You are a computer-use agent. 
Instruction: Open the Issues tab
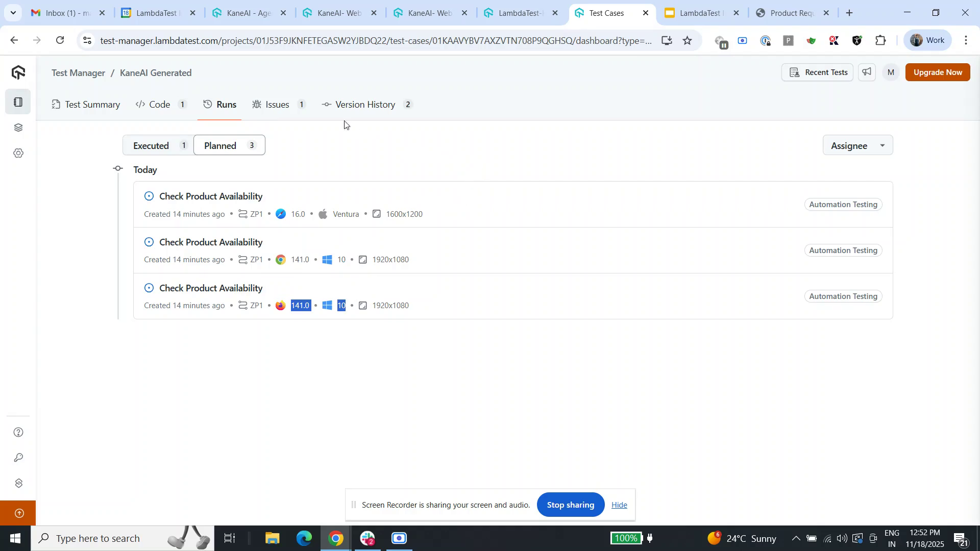(x=278, y=104)
